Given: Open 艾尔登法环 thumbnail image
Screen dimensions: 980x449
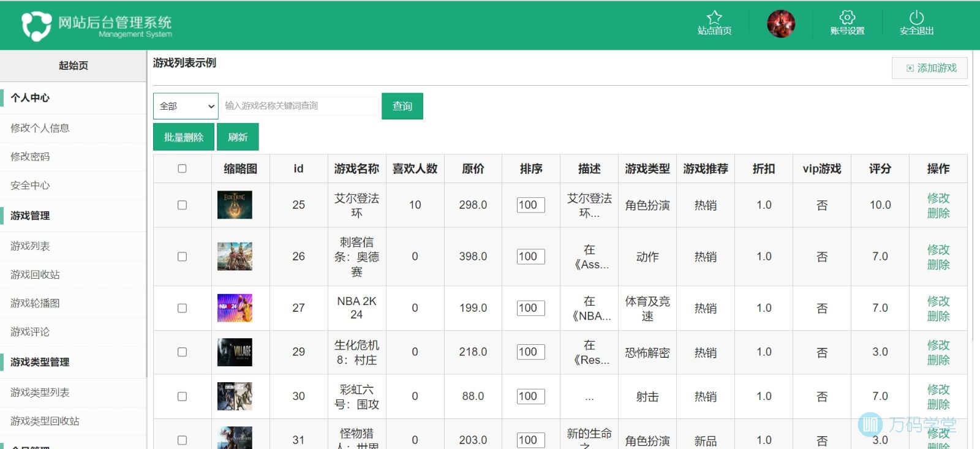Looking at the screenshot, I should 235,205.
